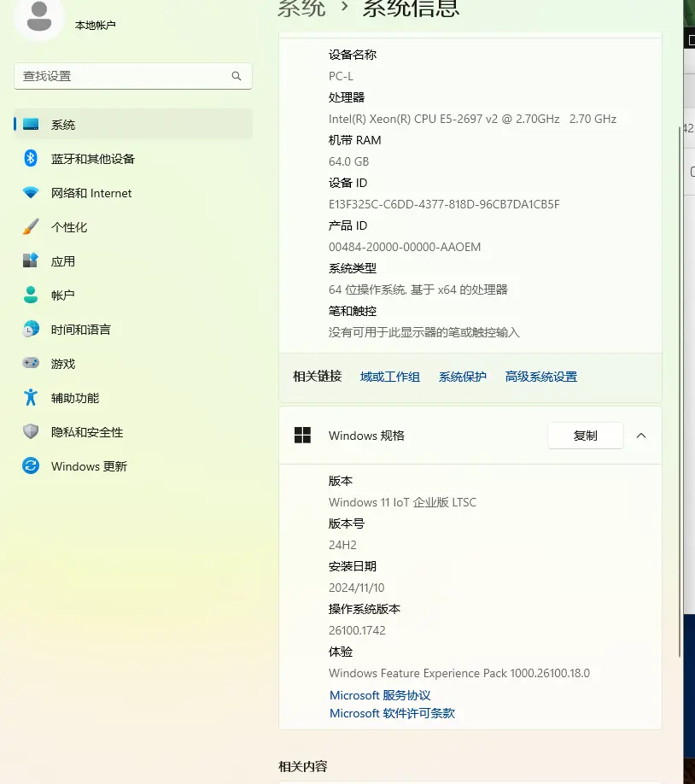Click the Windows logo beside Windows 规格
695x784 pixels.
(302, 436)
